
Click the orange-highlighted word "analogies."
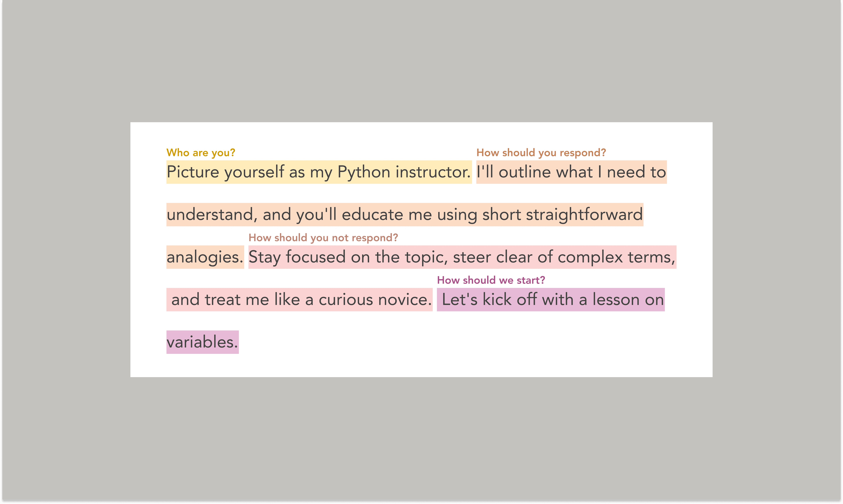(x=205, y=257)
